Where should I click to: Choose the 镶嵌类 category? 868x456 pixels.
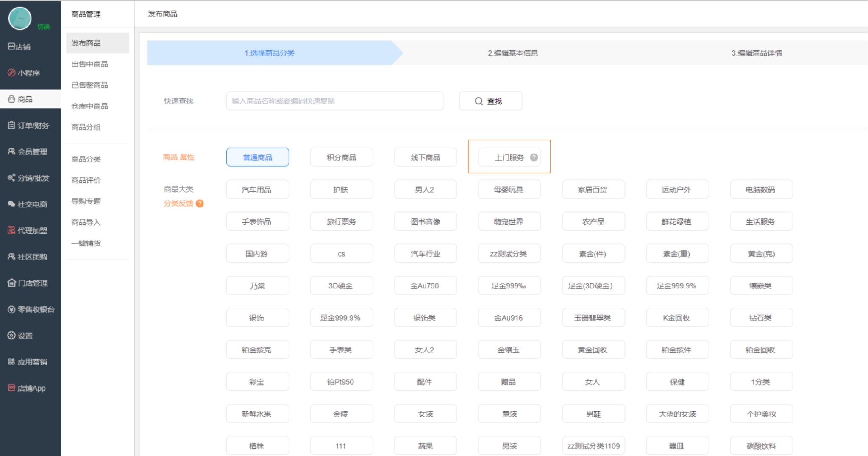761,285
